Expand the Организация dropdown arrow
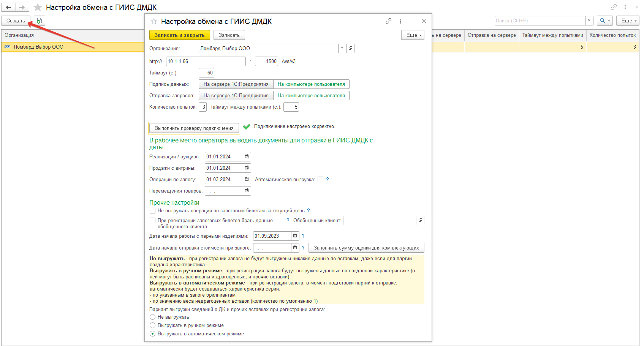 pos(342,48)
